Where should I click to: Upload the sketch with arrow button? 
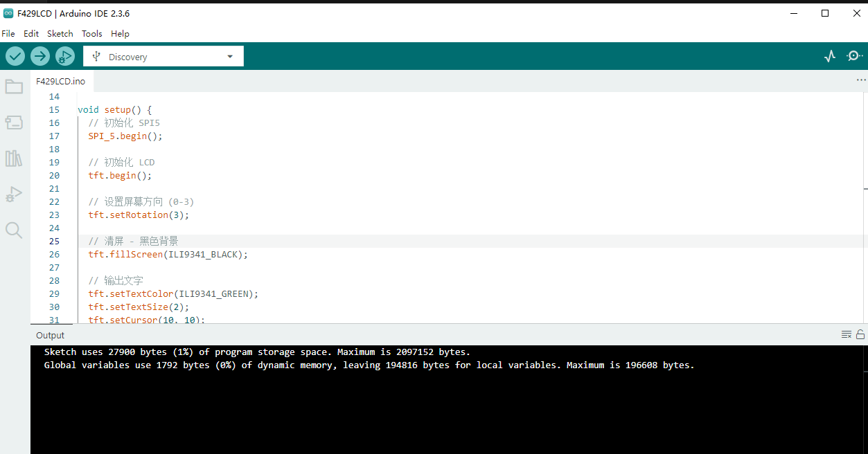click(40, 56)
